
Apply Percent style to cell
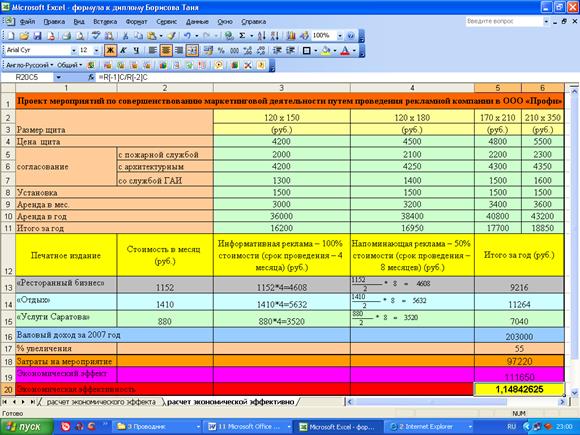click(x=221, y=50)
